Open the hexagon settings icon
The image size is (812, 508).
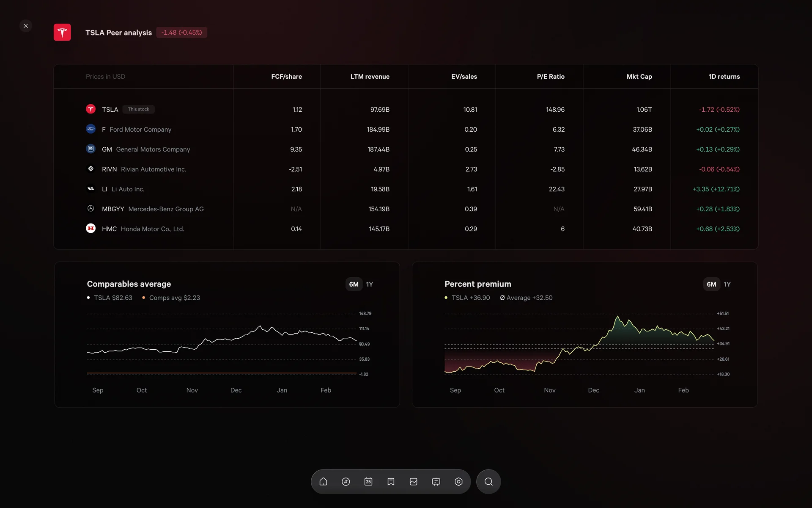[458, 482]
